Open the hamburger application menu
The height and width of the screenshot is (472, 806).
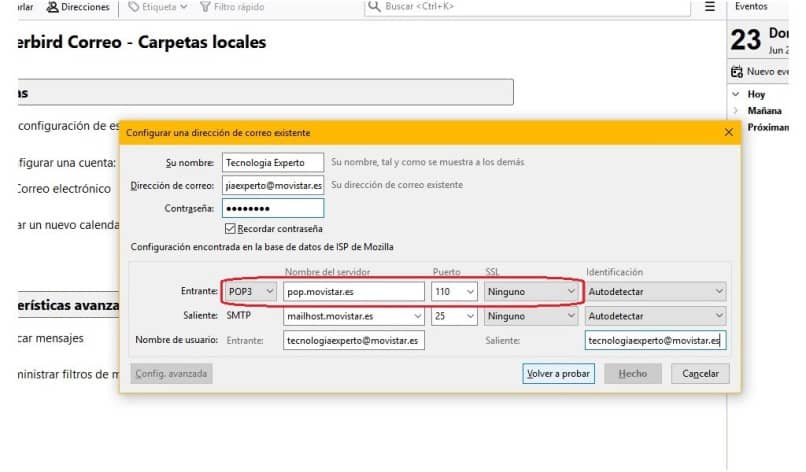click(709, 7)
